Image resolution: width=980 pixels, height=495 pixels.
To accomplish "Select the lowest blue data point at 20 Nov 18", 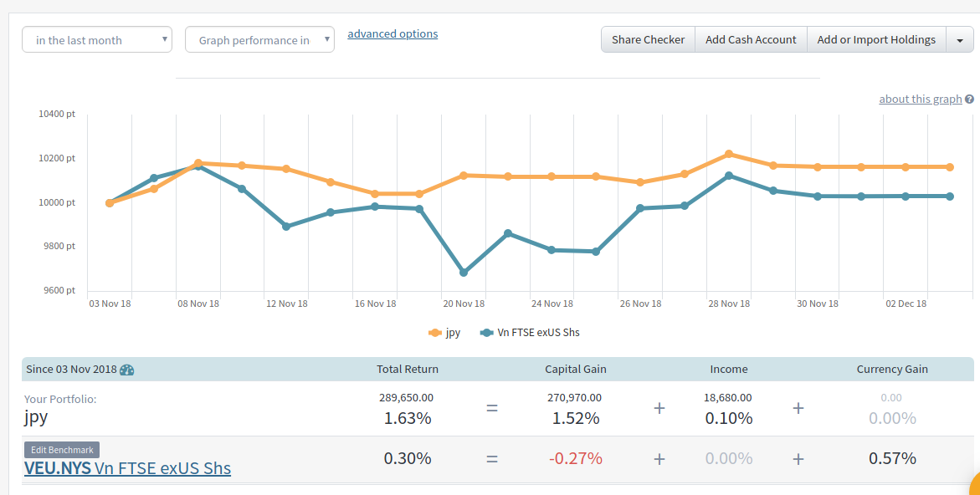I will 464,273.
